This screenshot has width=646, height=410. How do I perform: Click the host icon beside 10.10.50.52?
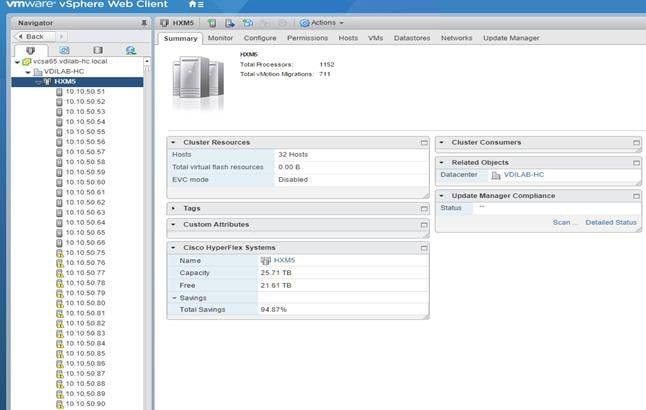point(59,102)
